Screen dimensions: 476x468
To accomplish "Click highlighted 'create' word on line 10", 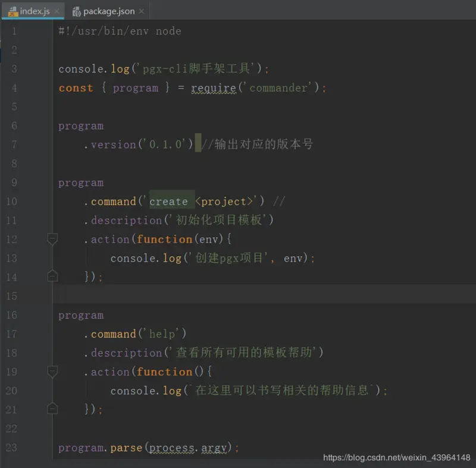I will pos(169,202).
